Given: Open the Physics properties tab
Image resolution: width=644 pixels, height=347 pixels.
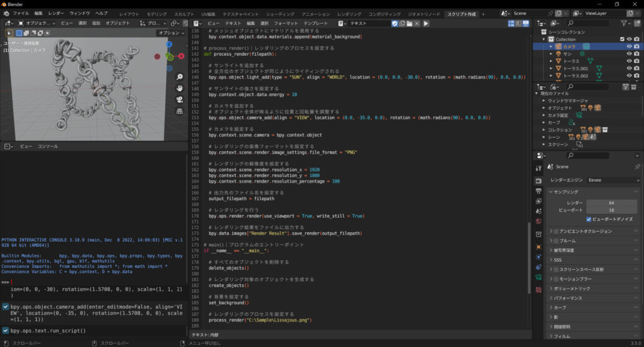Looking at the screenshot, I should [x=538, y=257].
